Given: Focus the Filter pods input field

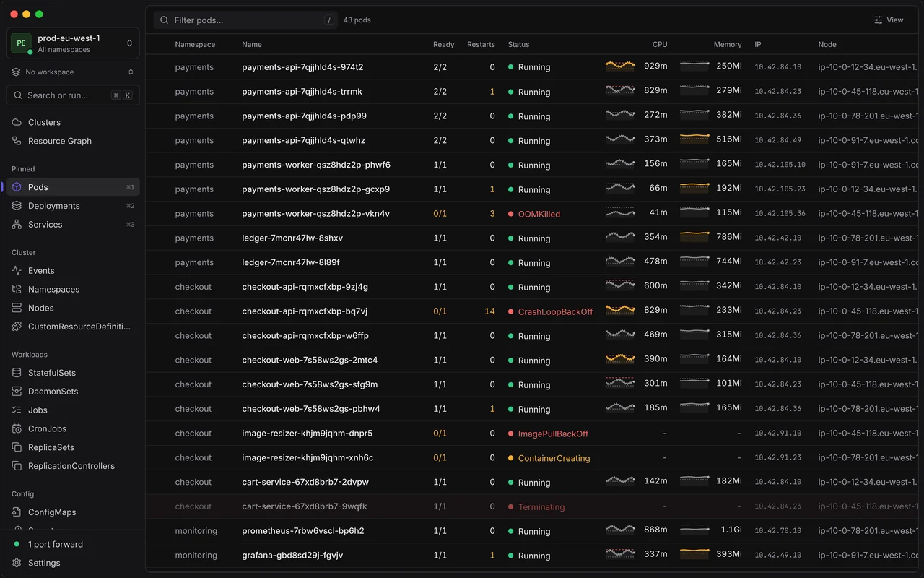Looking at the screenshot, I should [245, 20].
